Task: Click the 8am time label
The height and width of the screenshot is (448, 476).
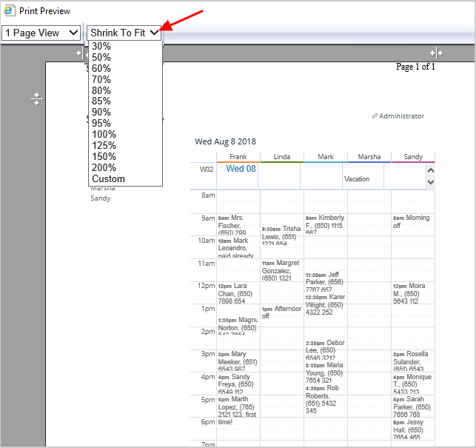Action: (x=208, y=195)
